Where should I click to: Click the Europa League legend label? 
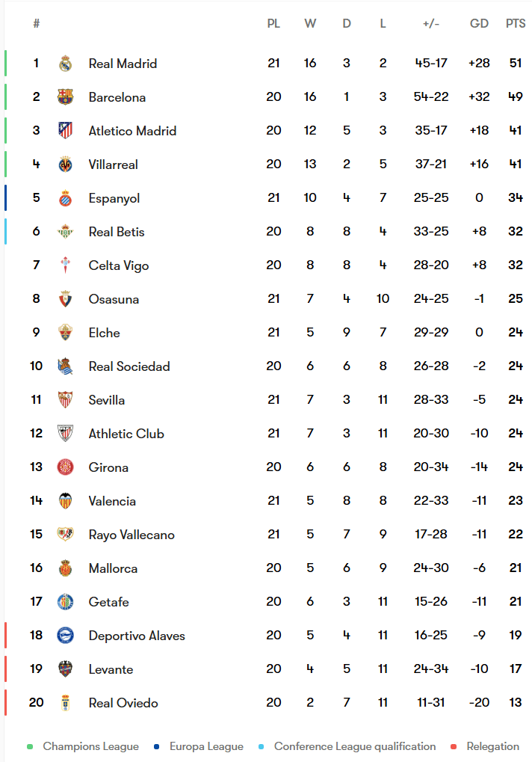point(206,746)
